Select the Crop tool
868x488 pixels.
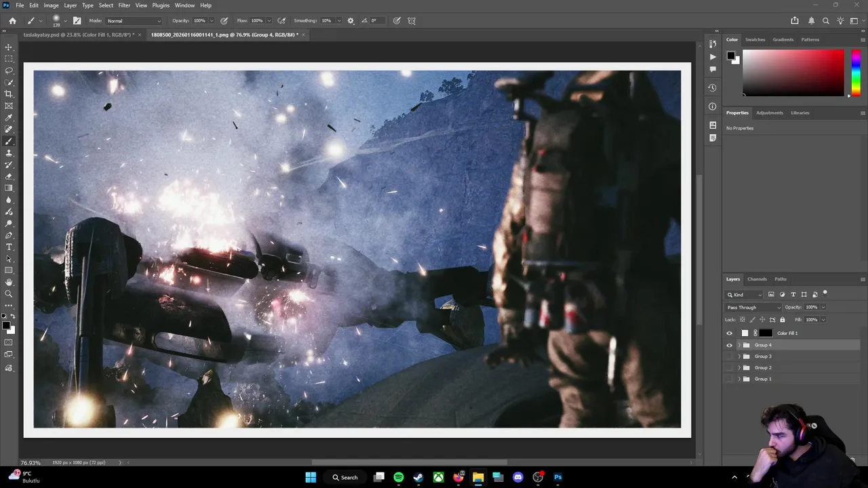(x=9, y=94)
